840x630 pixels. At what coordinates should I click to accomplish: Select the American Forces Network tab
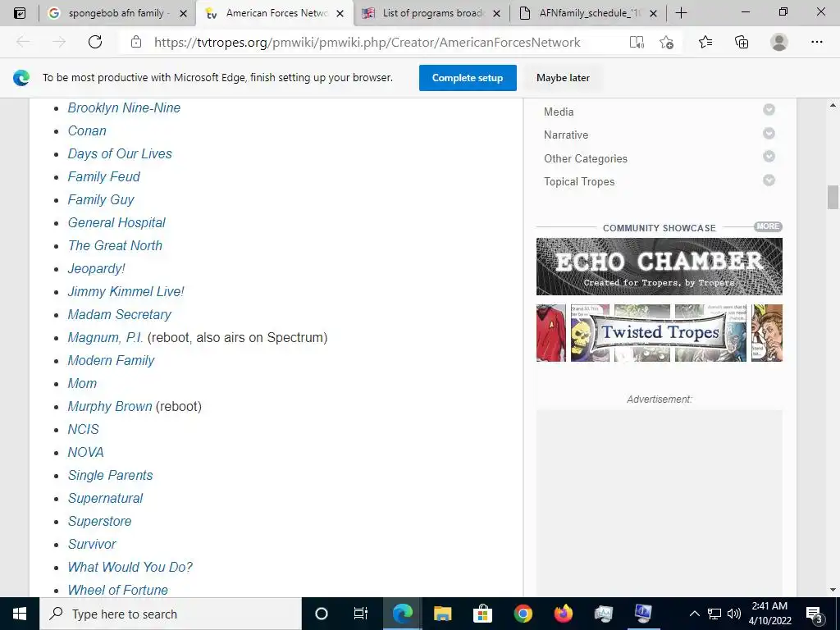pos(275,13)
